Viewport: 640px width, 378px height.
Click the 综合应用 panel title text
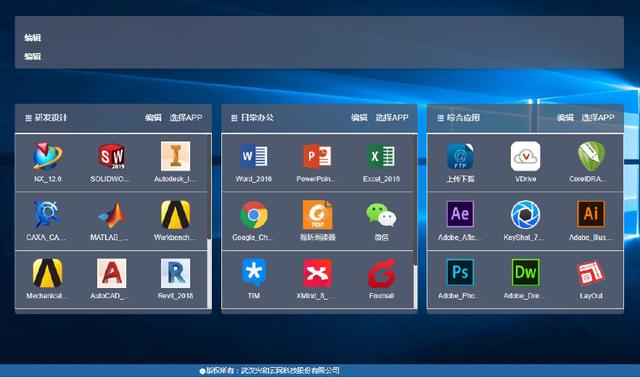click(x=463, y=118)
